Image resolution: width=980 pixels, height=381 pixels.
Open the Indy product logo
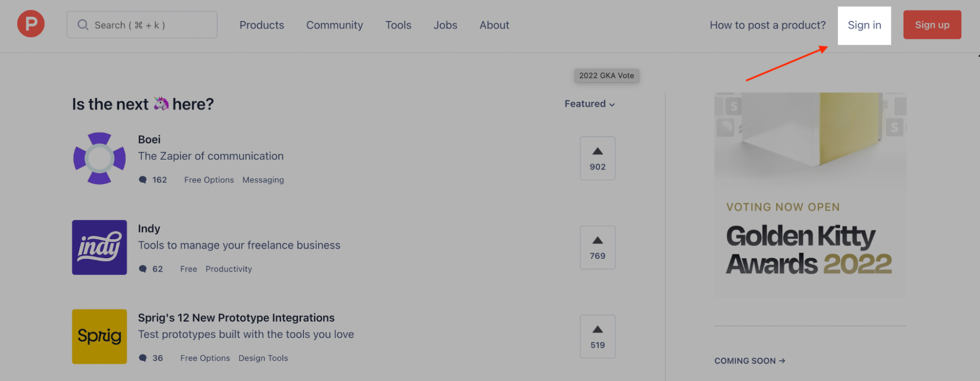(x=100, y=247)
